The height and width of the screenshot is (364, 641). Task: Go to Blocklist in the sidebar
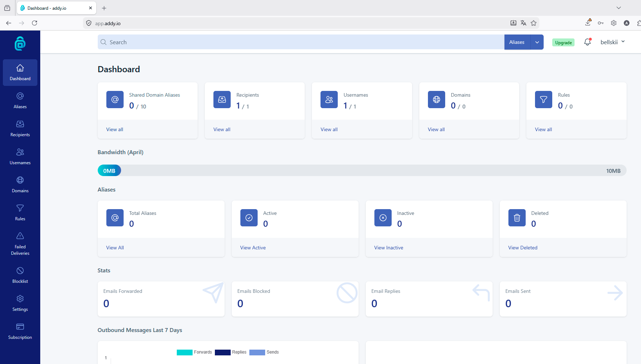click(20, 275)
